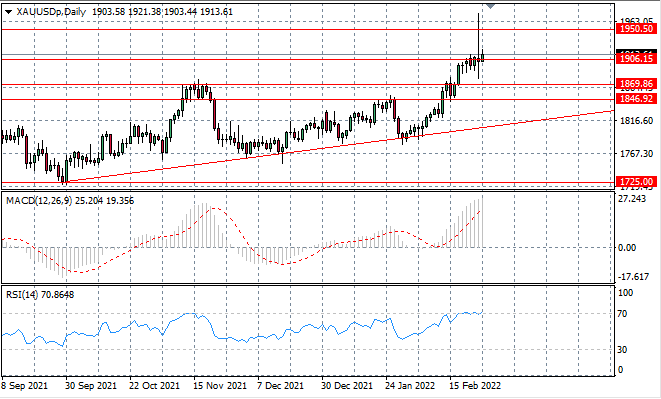
Task: Select the 1869.86 red price label
Action: pyautogui.click(x=637, y=84)
